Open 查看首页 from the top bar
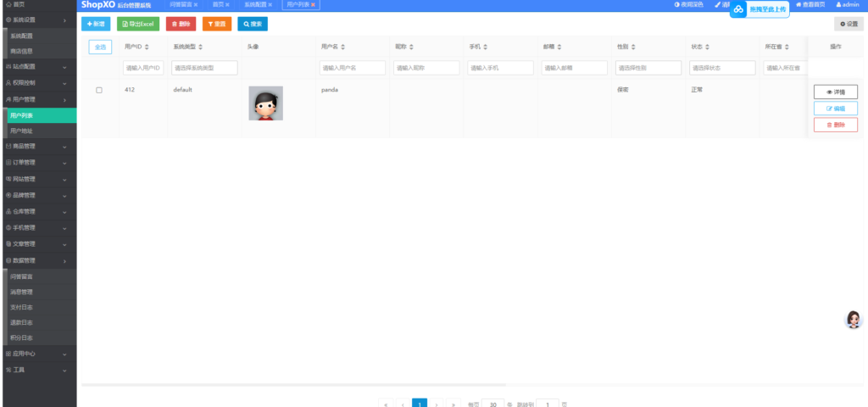868x407 pixels. (x=810, y=4)
